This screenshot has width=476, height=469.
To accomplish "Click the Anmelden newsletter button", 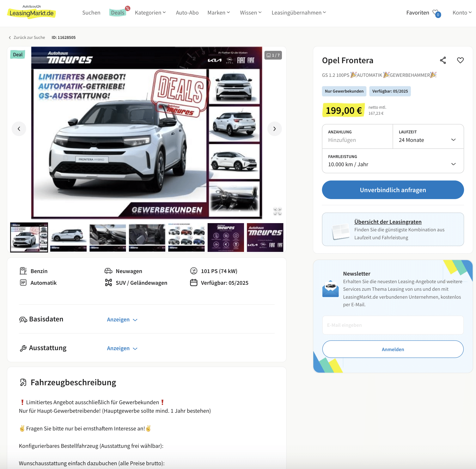I will pyautogui.click(x=393, y=349).
